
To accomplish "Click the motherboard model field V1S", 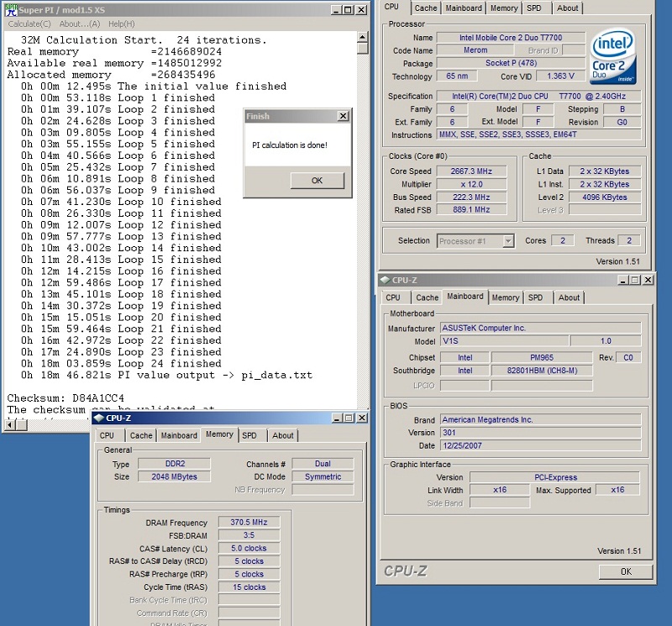I will 505,341.
